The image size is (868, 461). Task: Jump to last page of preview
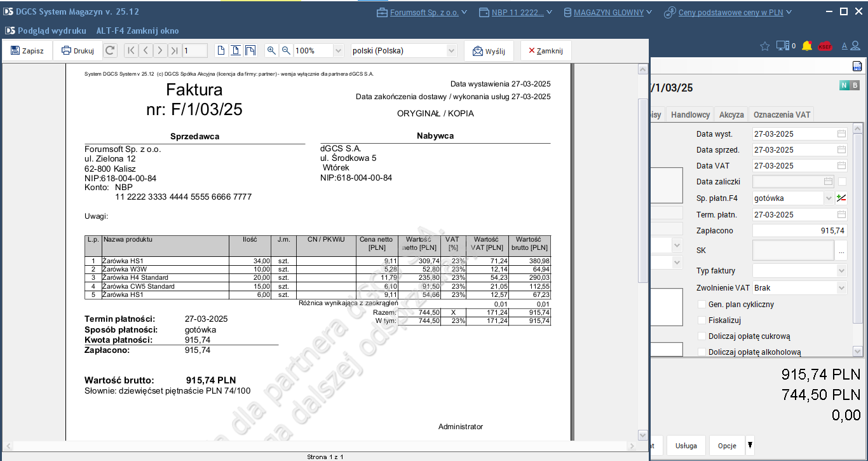point(175,51)
